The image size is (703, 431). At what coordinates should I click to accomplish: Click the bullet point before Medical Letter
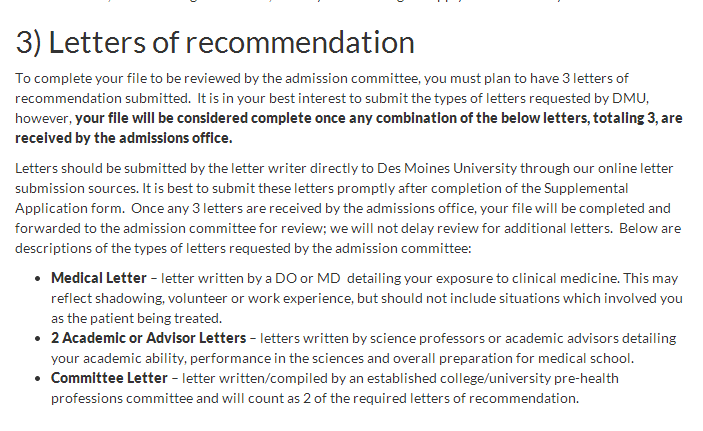tap(38, 279)
